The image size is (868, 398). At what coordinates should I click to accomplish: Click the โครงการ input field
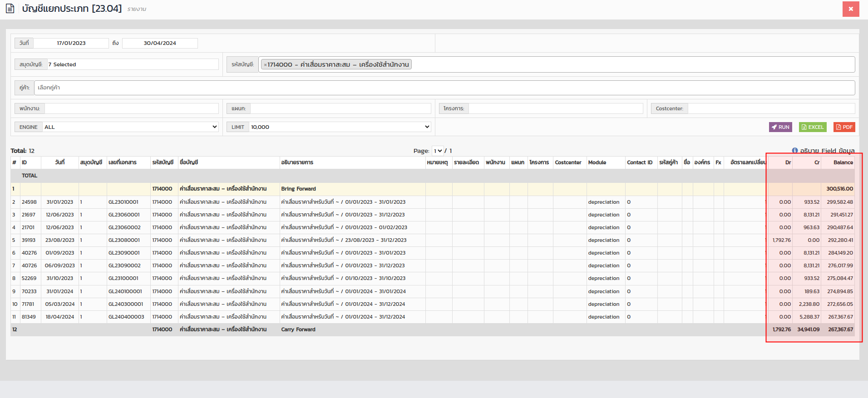point(556,108)
